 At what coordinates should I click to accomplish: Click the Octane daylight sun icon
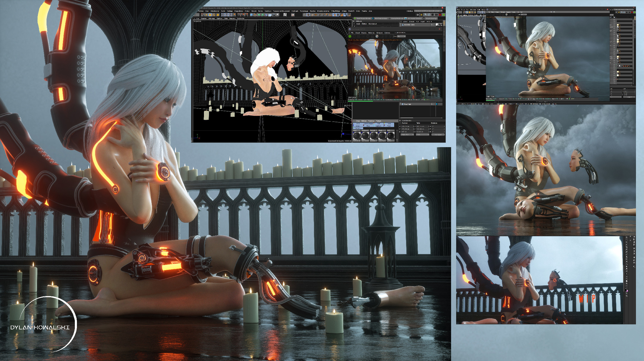click(421, 15)
